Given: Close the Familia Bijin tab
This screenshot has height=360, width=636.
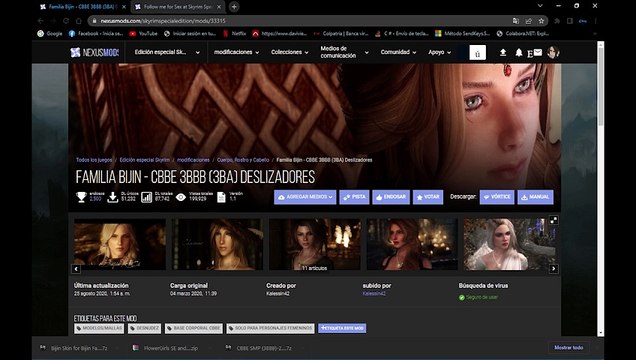Looking at the screenshot, I should point(124,7).
